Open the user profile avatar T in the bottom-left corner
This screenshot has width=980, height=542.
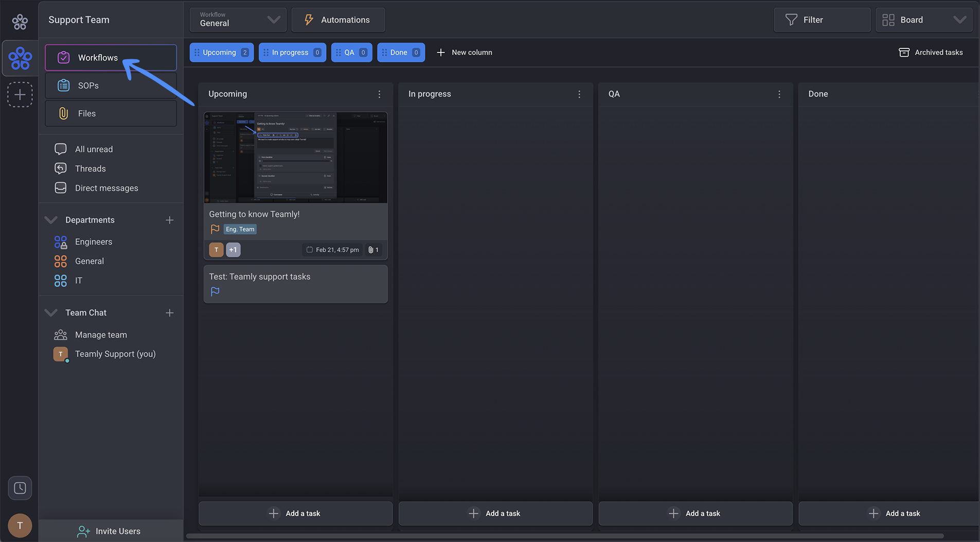point(20,526)
